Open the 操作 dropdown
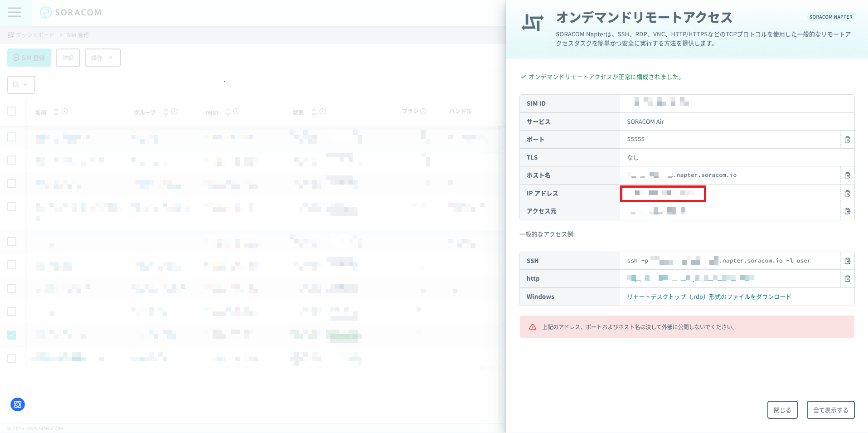This screenshot has width=868, height=433. [x=102, y=58]
